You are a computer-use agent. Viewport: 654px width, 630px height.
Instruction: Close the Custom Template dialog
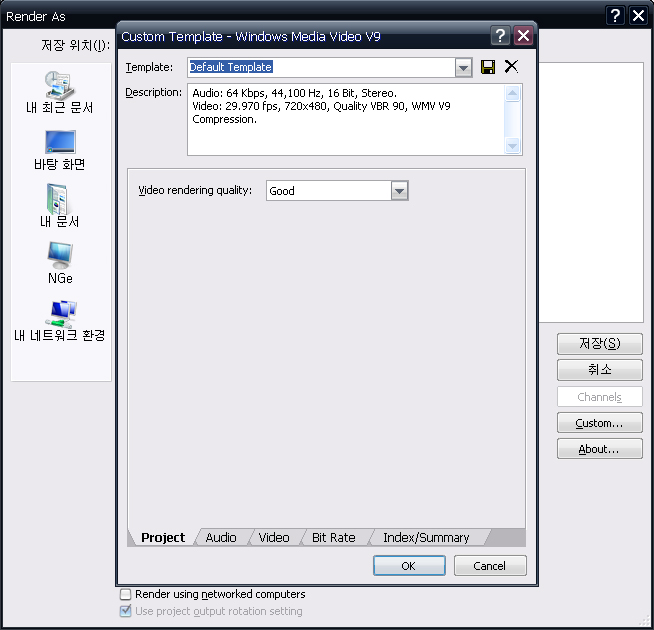(x=523, y=36)
